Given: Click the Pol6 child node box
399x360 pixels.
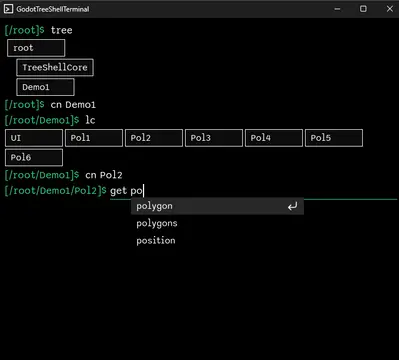Looking at the screenshot, I should pos(34,158).
